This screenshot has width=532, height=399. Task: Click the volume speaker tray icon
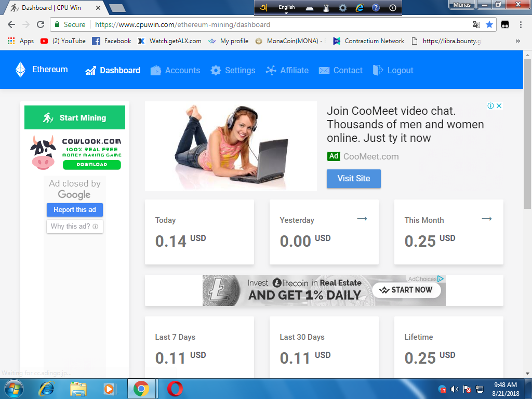(x=455, y=389)
